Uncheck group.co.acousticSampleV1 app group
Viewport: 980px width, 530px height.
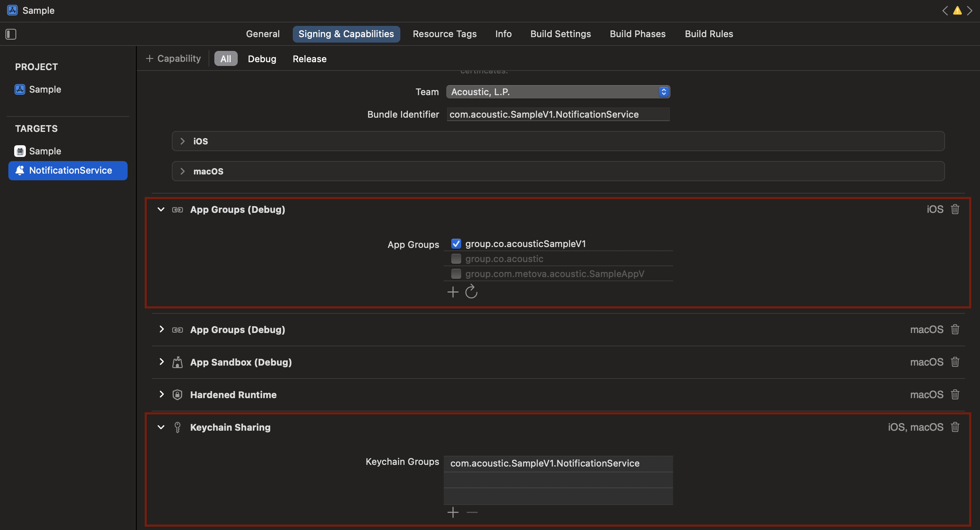(x=456, y=244)
